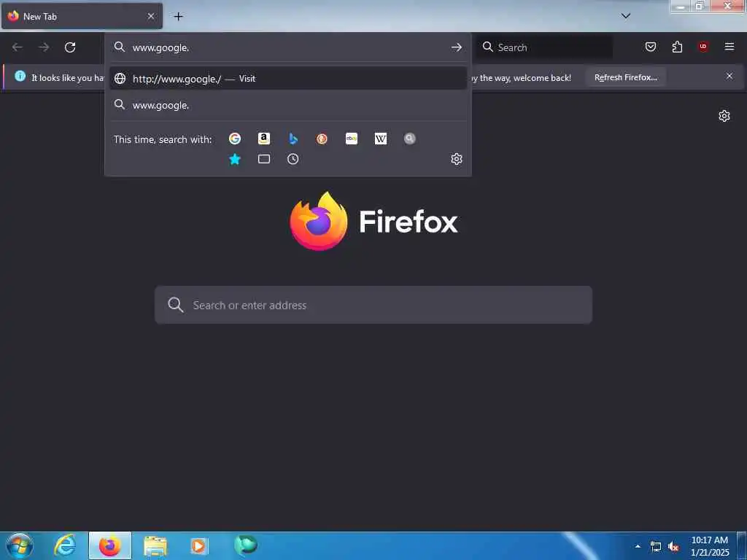Search this time with Amazon
Image resolution: width=747 pixels, height=560 pixels.
point(264,139)
